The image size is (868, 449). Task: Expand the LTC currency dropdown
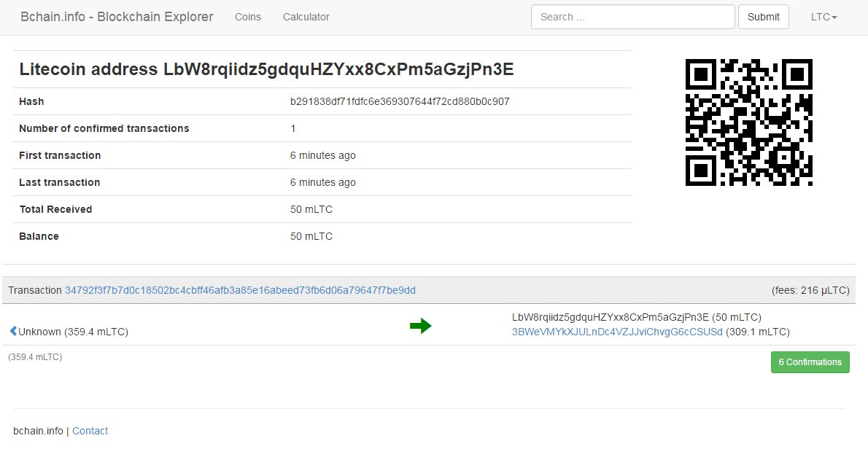824,17
